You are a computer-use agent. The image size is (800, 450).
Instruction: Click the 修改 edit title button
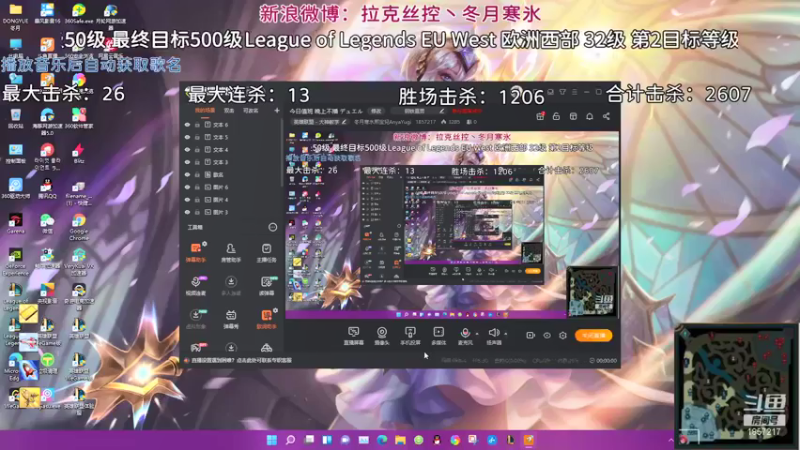376,111
